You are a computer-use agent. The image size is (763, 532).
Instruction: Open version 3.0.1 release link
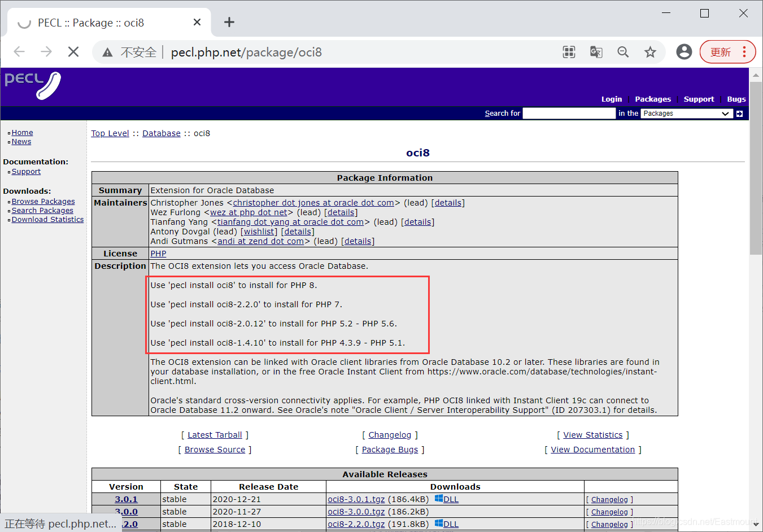coord(126,499)
